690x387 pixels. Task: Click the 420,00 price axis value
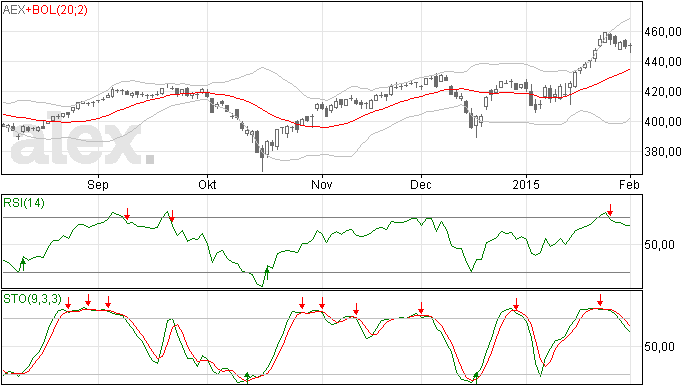(663, 92)
